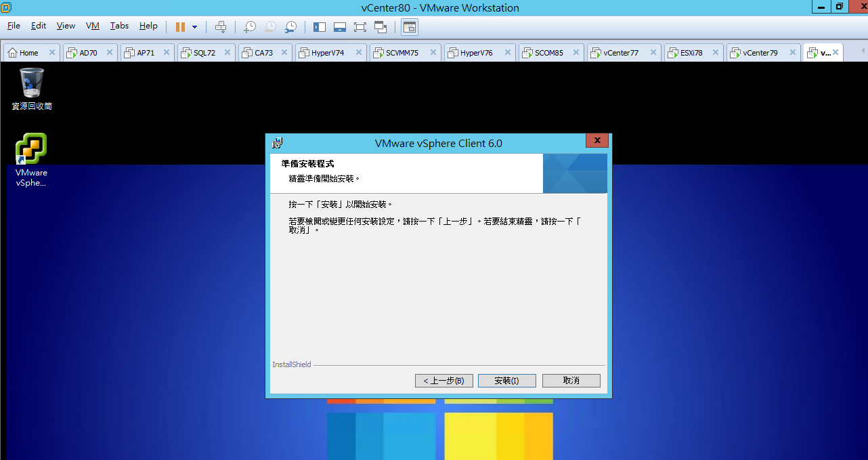Viewport: 868px width, 460px height.
Task: Click the Suspend (pause) VM toolbar icon
Action: (180, 26)
